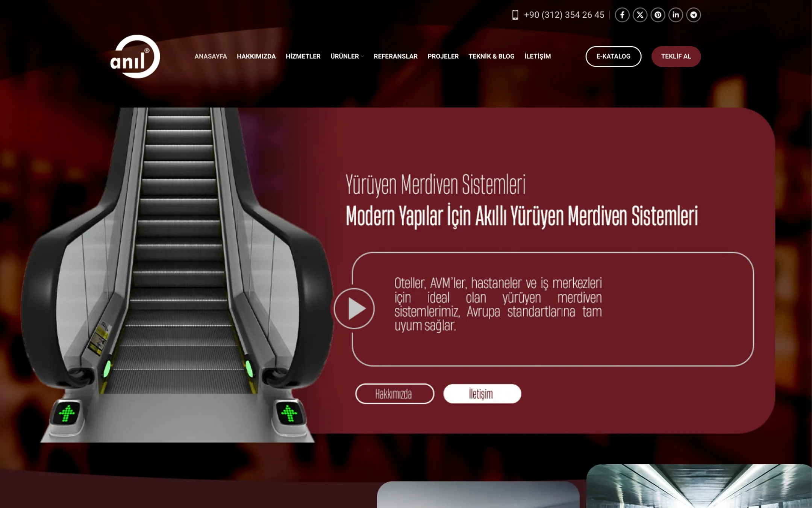Open the tunnel corridor thumbnail

699,486
